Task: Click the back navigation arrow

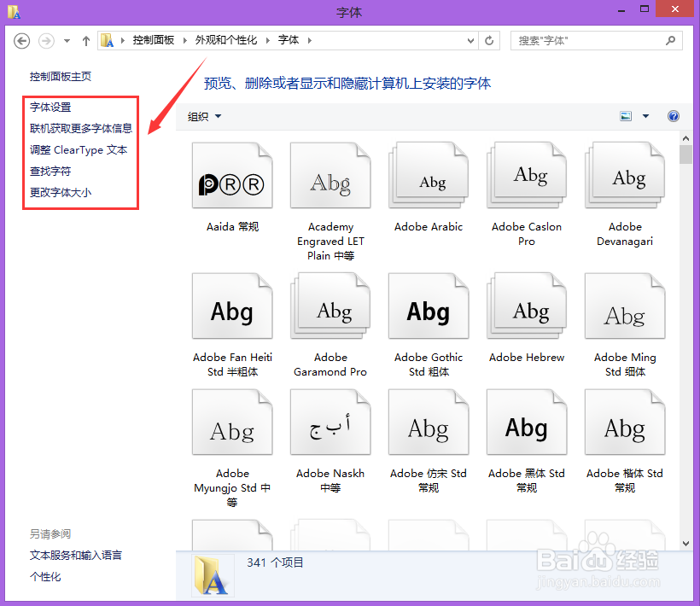Action: (21, 40)
